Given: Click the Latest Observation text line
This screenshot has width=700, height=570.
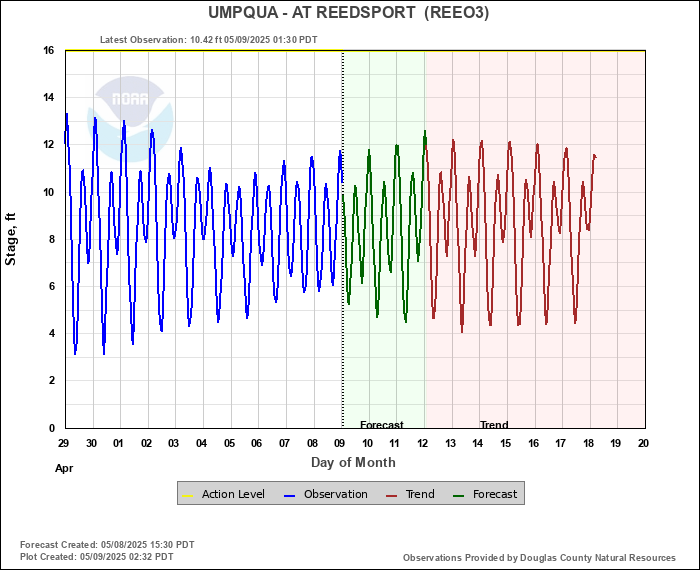Looking at the screenshot, I should [x=209, y=40].
